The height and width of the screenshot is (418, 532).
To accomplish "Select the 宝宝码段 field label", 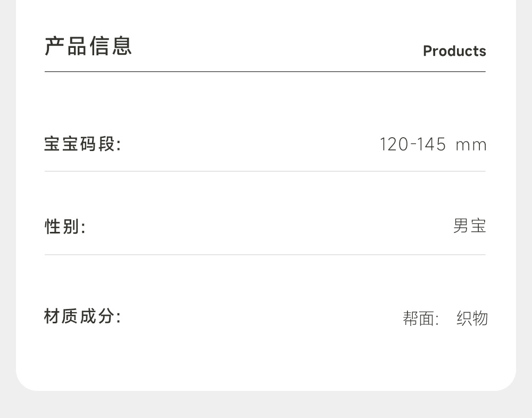I will pos(82,144).
